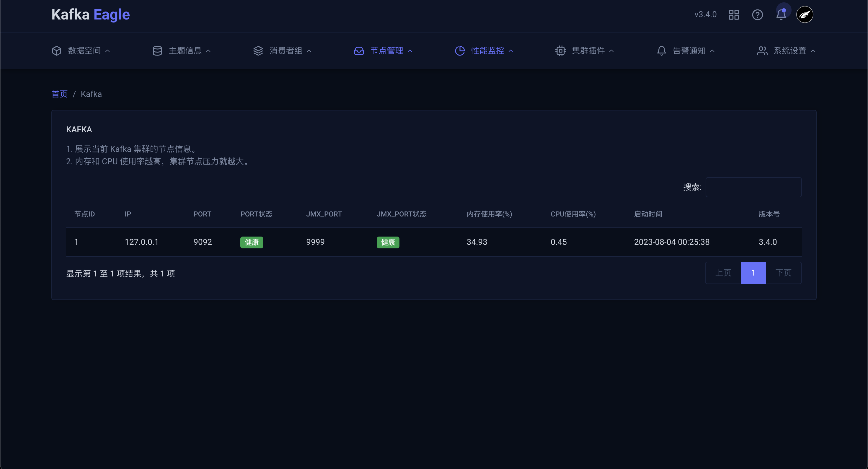
Task: Go to 首页 breadcrumb link
Action: click(x=60, y=94)
